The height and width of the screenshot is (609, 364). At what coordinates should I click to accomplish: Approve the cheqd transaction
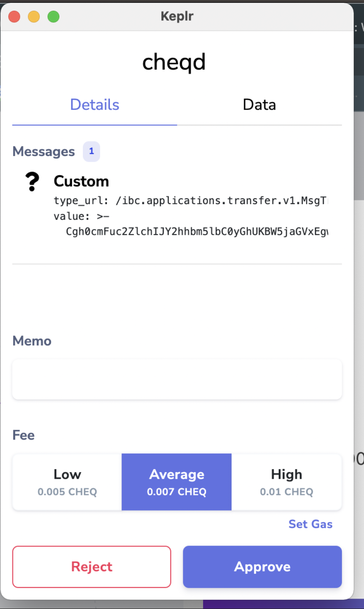coord(262,567)
